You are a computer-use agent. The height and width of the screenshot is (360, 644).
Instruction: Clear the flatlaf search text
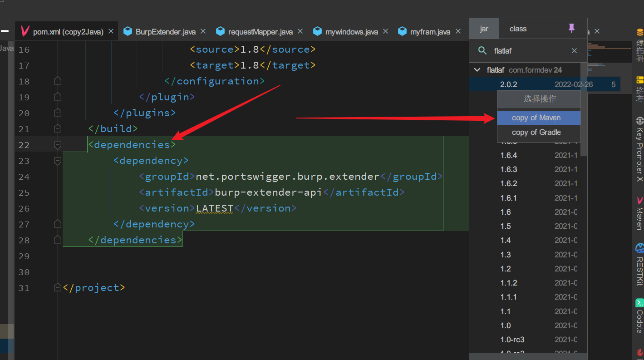click(574, 51)
